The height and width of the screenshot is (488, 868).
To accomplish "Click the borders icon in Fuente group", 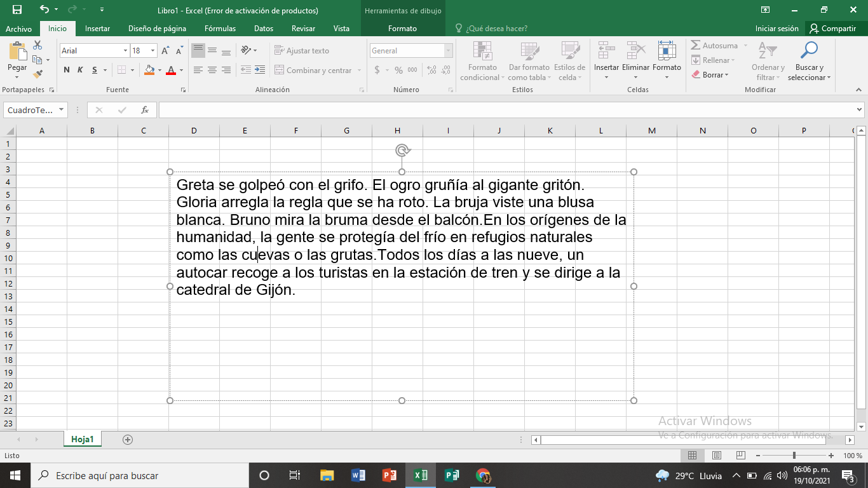I will click(x=122, y=70).
